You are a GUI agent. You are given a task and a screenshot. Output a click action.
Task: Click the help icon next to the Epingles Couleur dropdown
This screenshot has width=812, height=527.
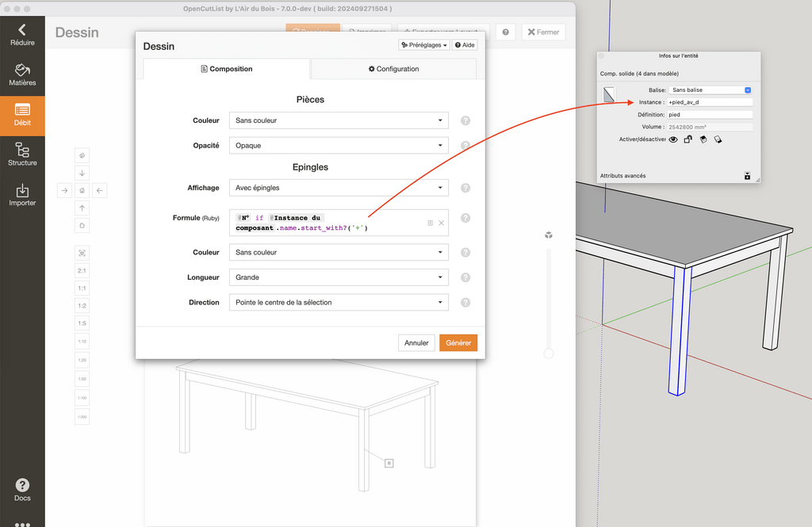coord(465,253)
